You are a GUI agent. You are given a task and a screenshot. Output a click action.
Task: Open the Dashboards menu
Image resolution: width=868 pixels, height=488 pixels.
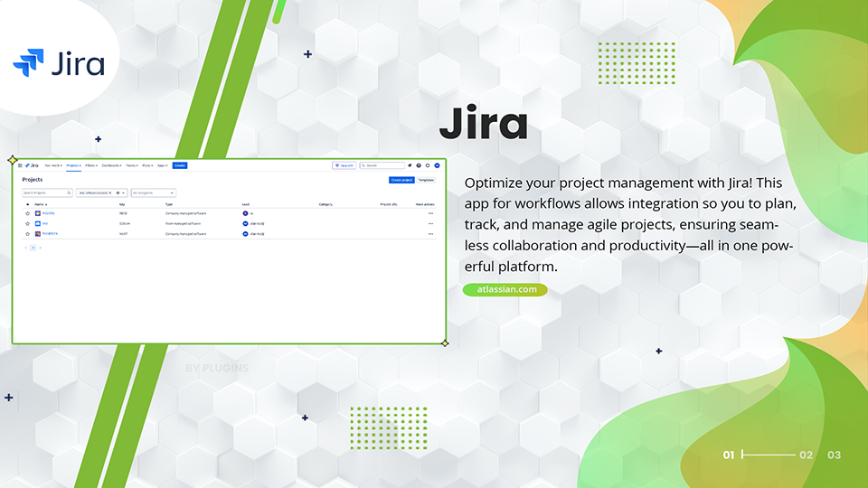111,165
